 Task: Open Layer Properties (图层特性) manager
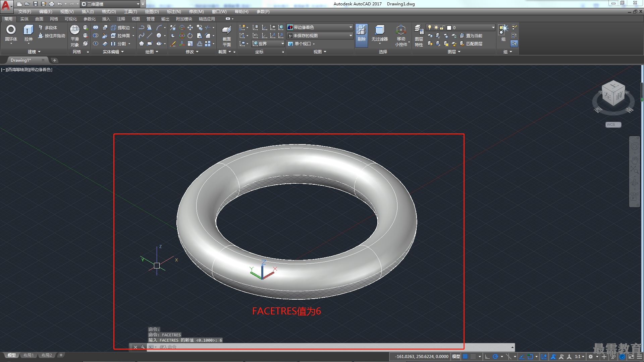[419, 36]
